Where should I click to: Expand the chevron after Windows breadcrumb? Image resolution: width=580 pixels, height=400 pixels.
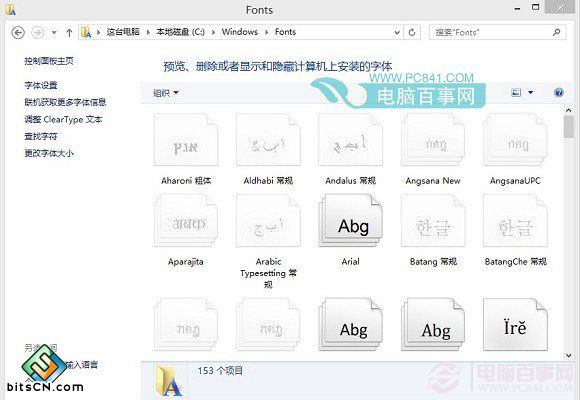(x=266, y=32)
